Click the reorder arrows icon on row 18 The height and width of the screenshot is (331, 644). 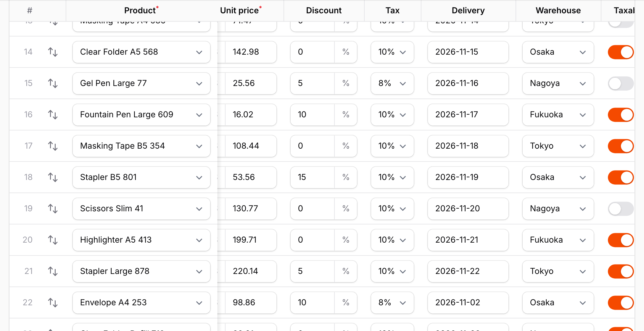[x=53, y=177]
